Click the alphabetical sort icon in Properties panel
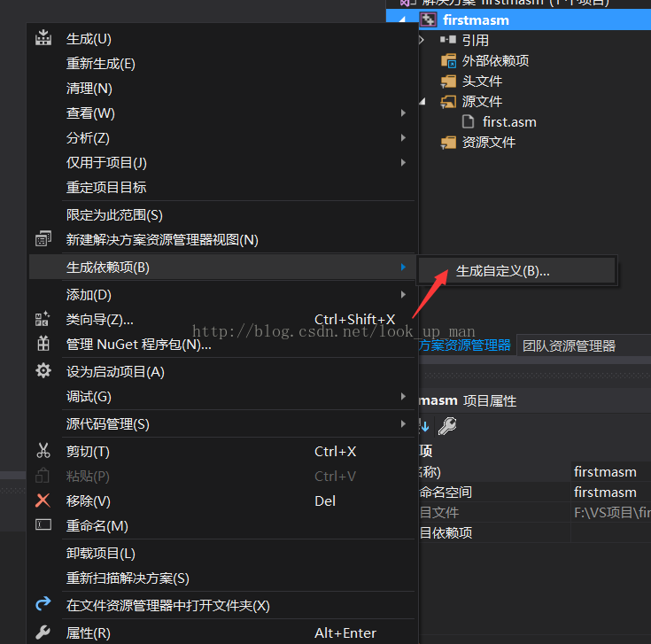 point(424,426)
